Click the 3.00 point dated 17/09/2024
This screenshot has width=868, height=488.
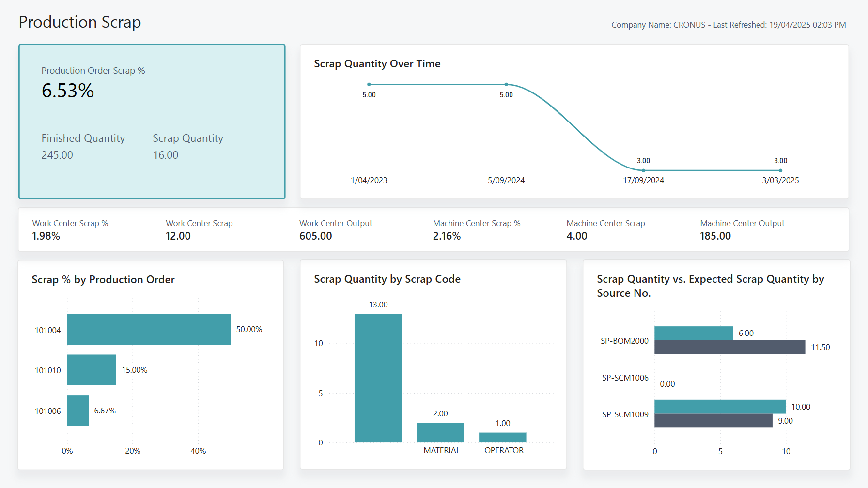(x=643, y=170)
